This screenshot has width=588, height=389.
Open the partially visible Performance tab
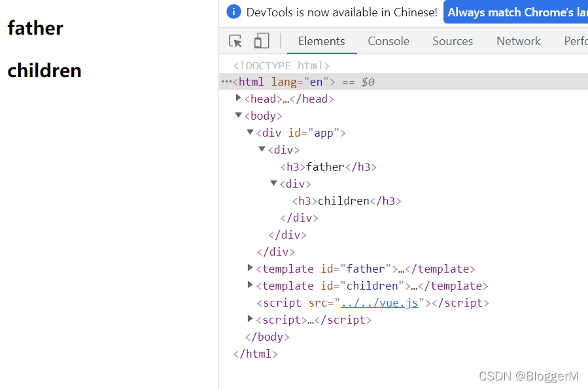(576, 41)
